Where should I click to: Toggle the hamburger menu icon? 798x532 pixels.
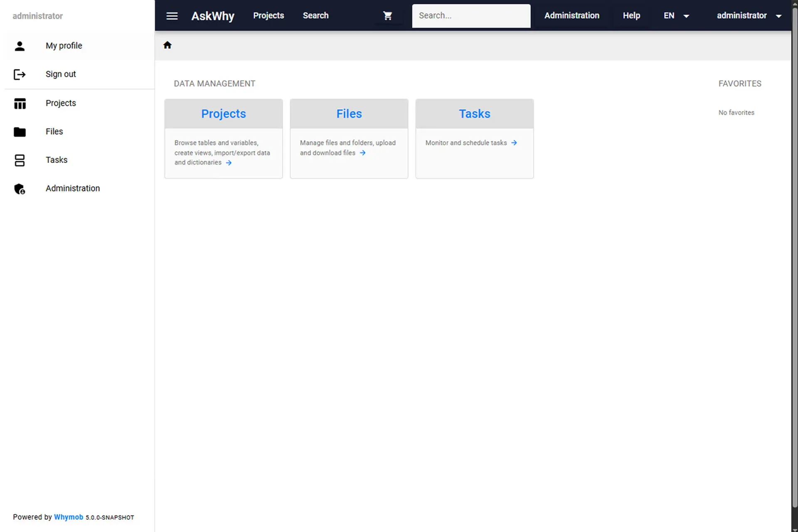coord(172,16)
